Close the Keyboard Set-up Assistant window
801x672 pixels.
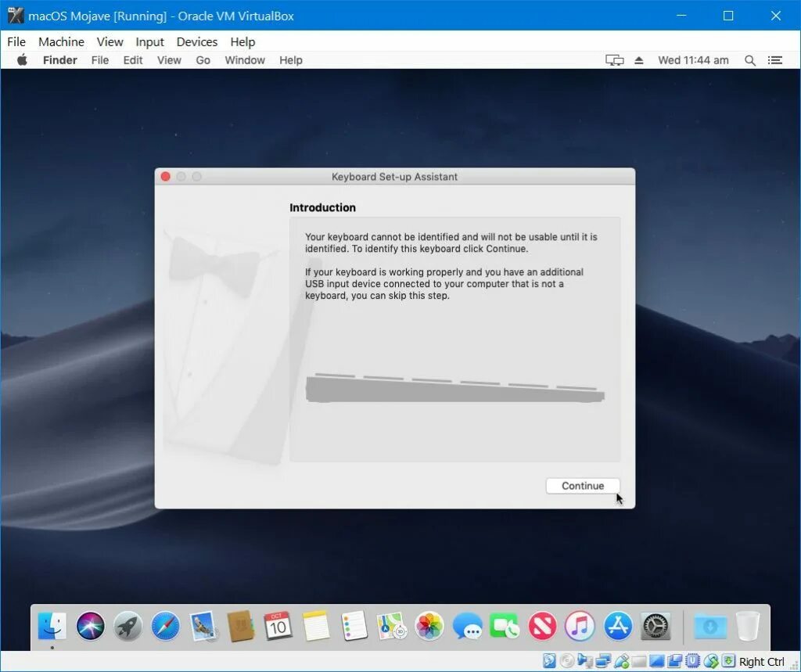[166, 176]
